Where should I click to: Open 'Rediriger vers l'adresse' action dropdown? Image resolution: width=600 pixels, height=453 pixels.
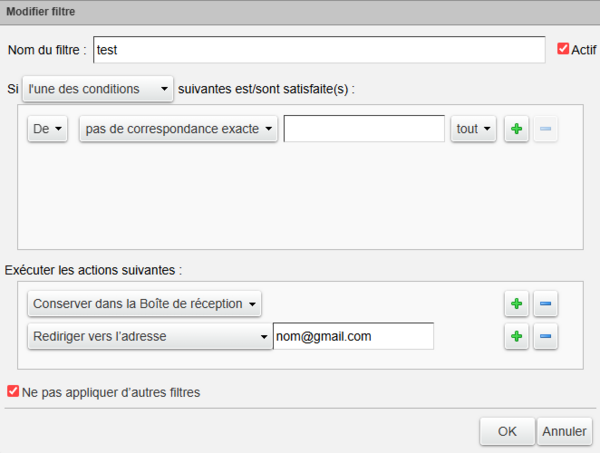tap(150, 336)
